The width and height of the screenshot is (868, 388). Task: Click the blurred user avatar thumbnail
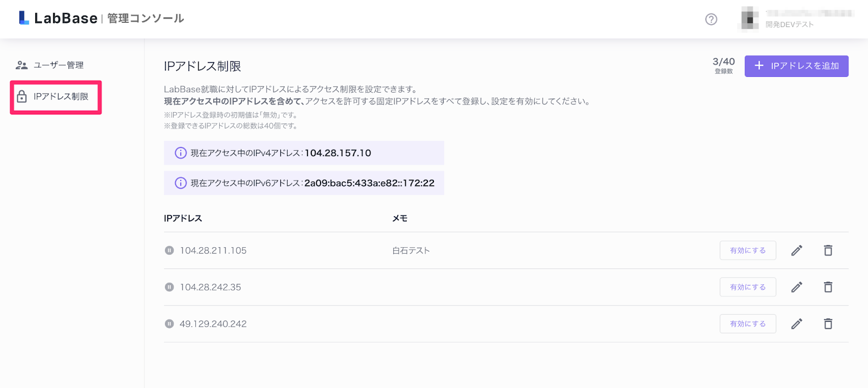(x=750, y=19)
